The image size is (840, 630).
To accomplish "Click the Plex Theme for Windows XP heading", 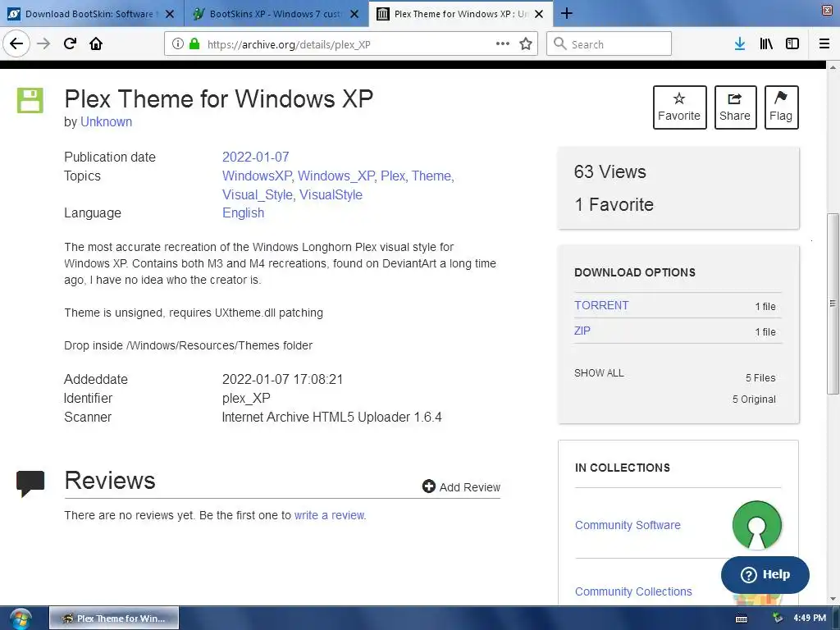I will (218, 98).
